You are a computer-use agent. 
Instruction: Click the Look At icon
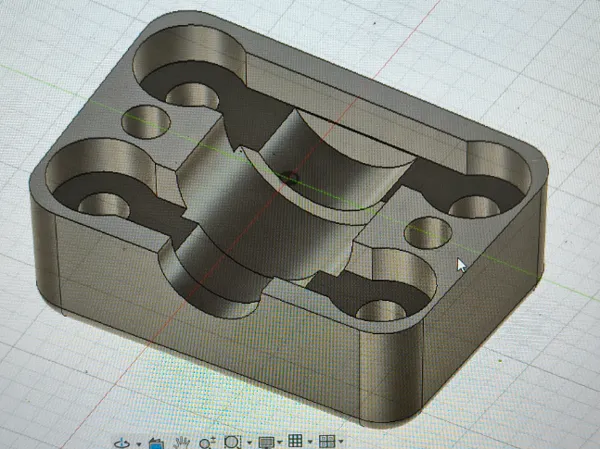pos(156,444)
